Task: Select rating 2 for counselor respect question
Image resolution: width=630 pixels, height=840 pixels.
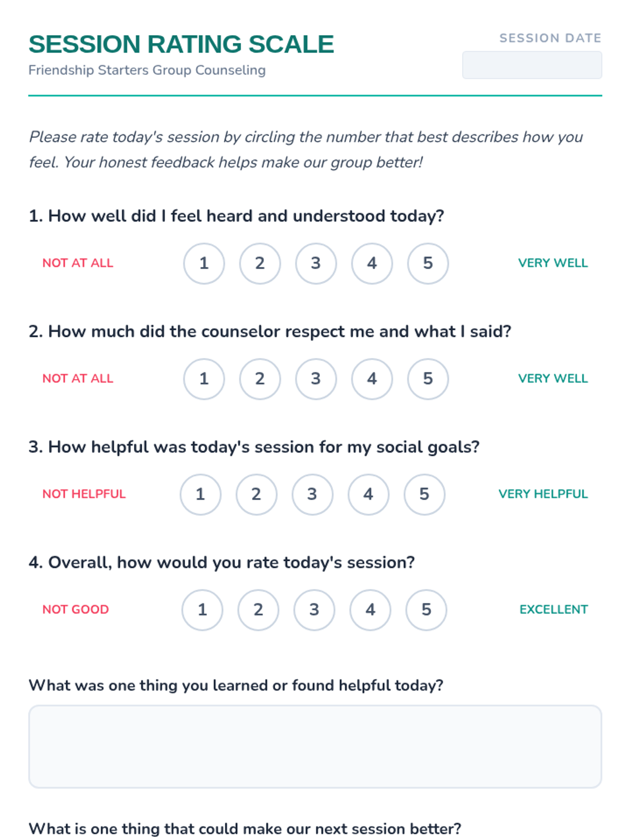Action: (260, 379)
